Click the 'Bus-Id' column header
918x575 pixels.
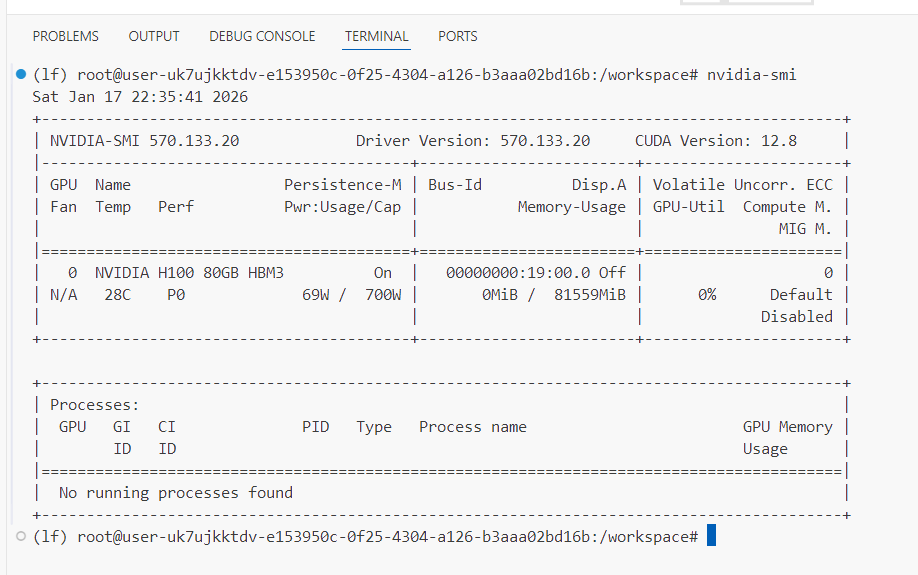(x=455, y=185)
